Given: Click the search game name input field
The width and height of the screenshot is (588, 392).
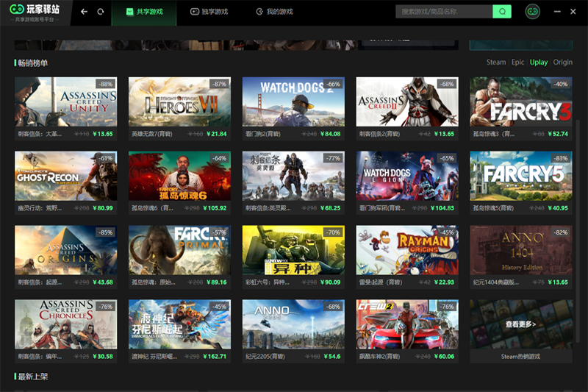Looking at the screenshot, I should [x=444, y=12].
